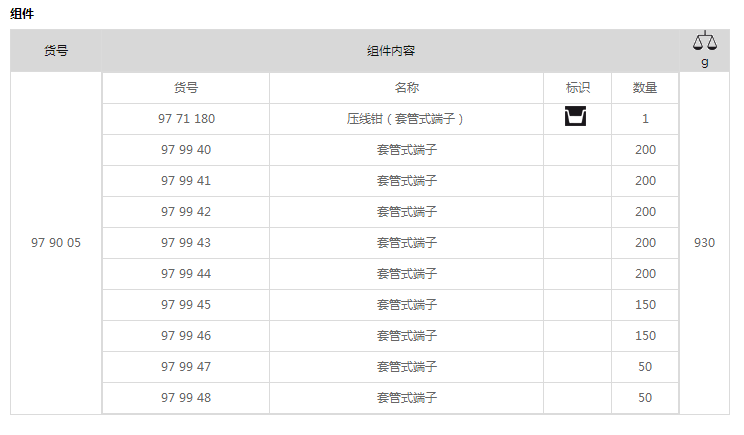Viewport: 744px width, 435px height.
Task: Click the 97 99 47 item number
Action: click(x=186, y=367)
